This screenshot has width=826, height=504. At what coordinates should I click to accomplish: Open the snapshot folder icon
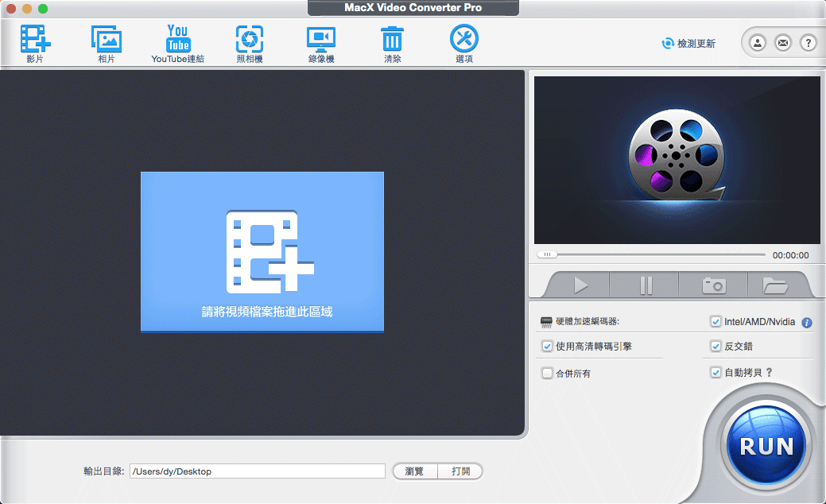click(x=775, y=285)
